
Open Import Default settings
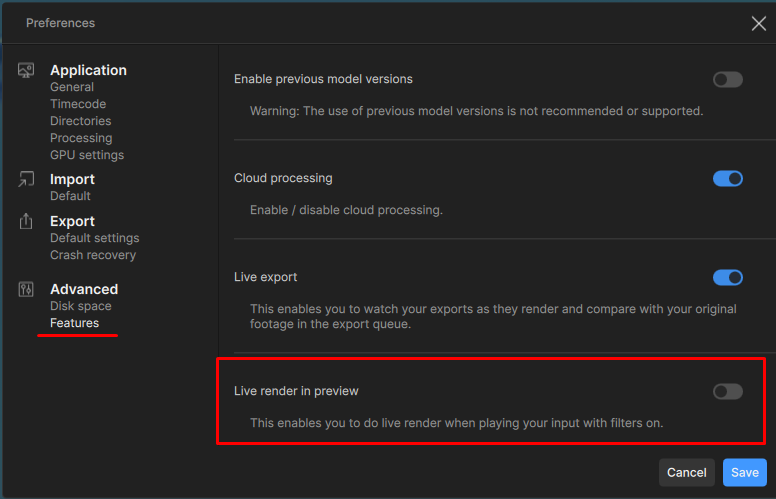[70, 197]
